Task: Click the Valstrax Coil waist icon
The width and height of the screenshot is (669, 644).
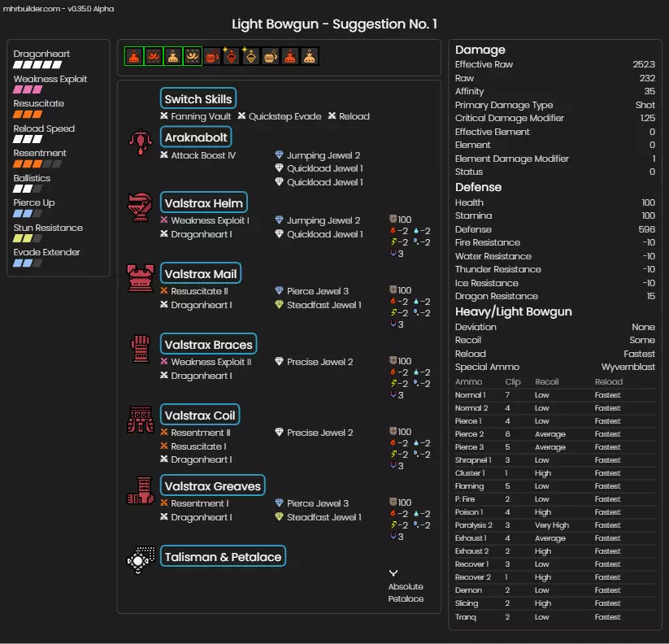Action: (x=141, y=420)
